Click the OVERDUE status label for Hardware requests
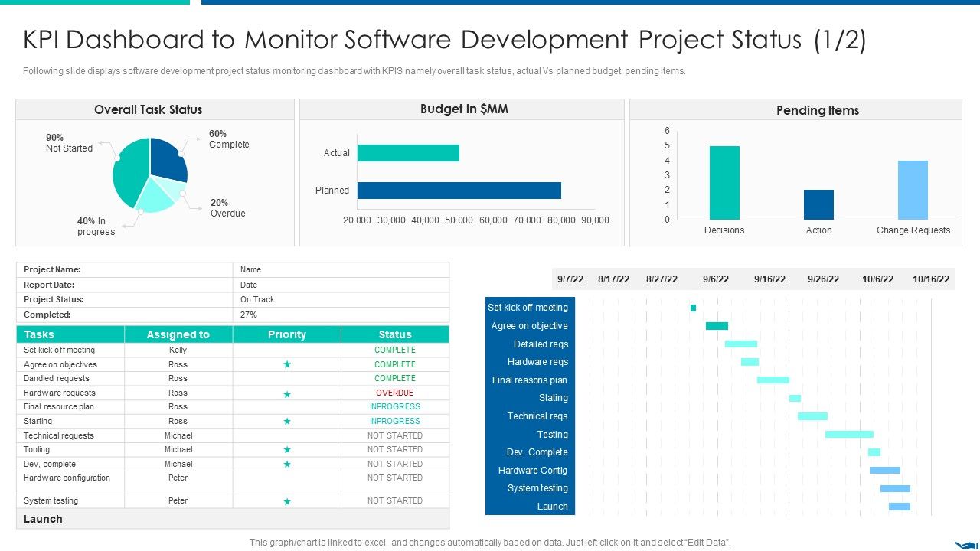The width and height of the screenshot is (980, 551). 394,393
